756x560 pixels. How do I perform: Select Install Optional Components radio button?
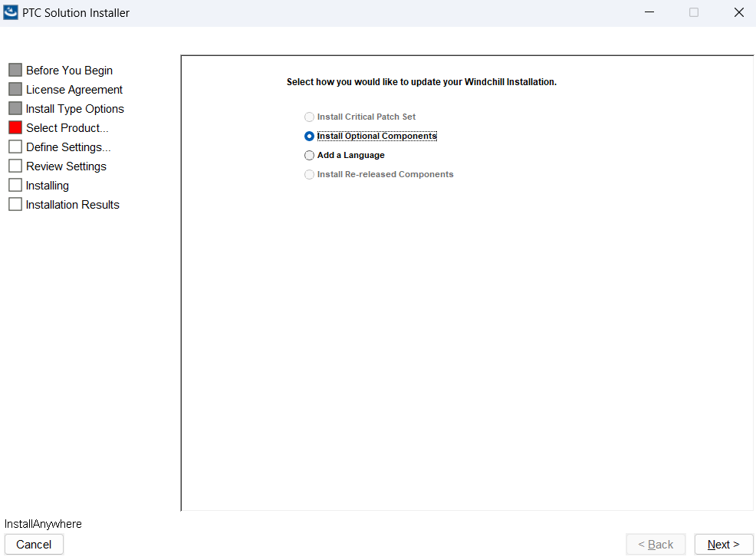click(309, 136)
